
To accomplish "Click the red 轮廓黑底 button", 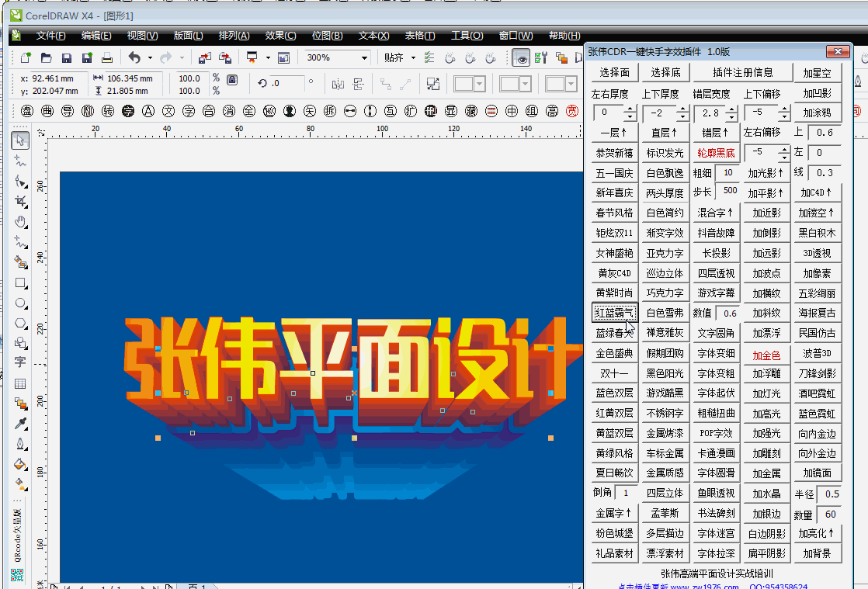I will pos(716,153).
